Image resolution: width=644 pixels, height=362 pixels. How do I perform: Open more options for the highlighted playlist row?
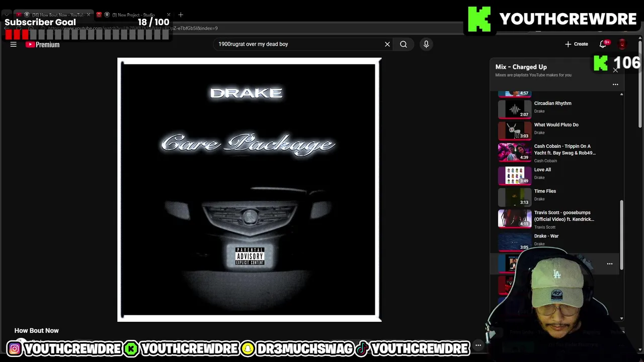610,263
